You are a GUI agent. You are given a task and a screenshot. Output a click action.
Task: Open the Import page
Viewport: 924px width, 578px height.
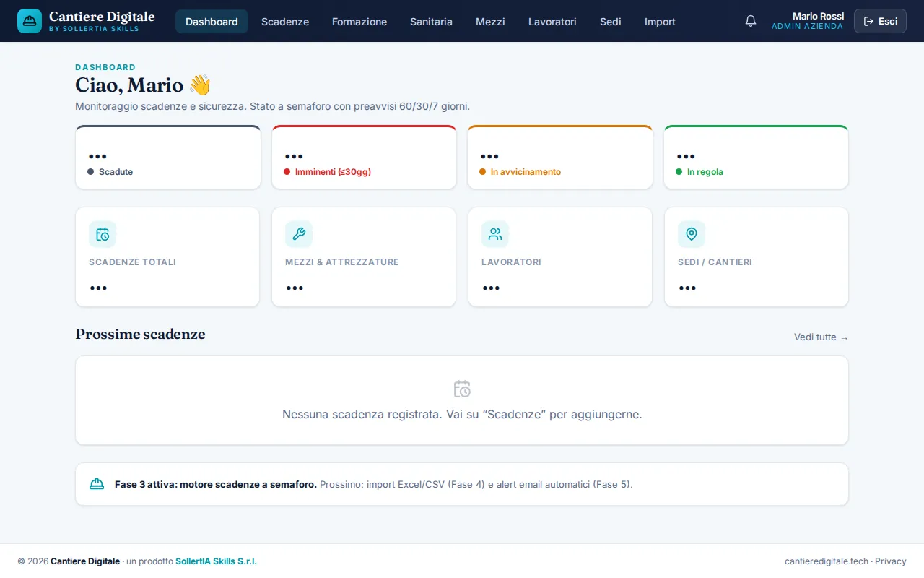coord(660,22)
